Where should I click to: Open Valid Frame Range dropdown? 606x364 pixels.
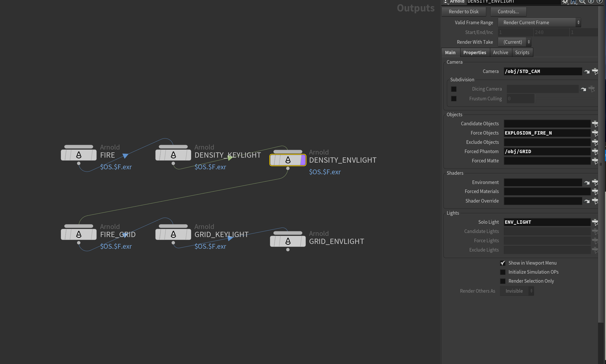click(539, 23)
